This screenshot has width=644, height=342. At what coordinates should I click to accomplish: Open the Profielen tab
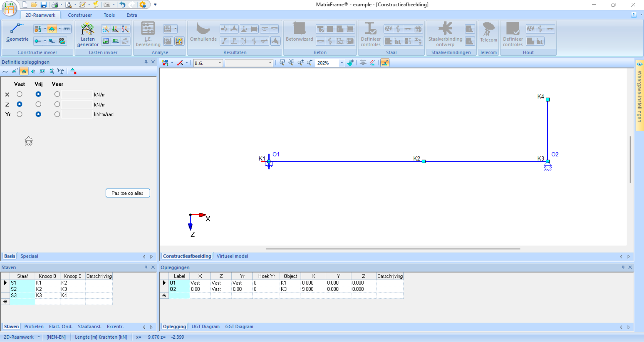34,327
